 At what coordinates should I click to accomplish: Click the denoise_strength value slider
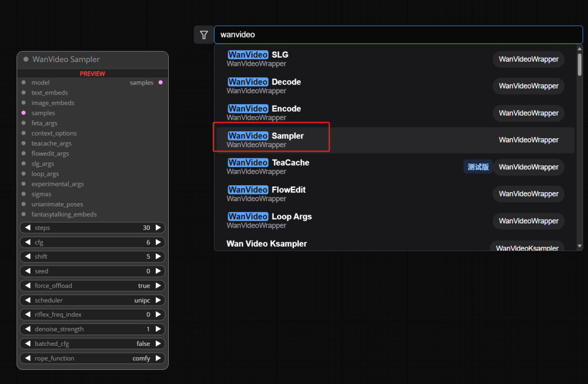tap(93, 329)
